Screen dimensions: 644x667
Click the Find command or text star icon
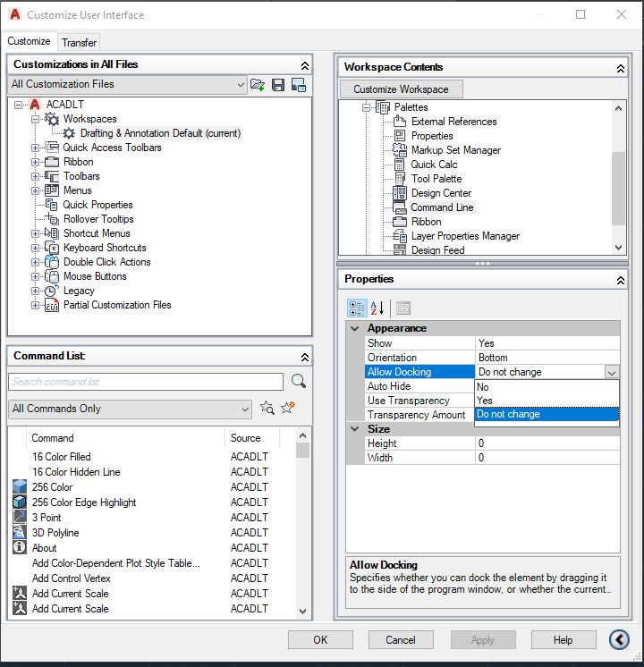pyautogui.click(x=267, y=408)
